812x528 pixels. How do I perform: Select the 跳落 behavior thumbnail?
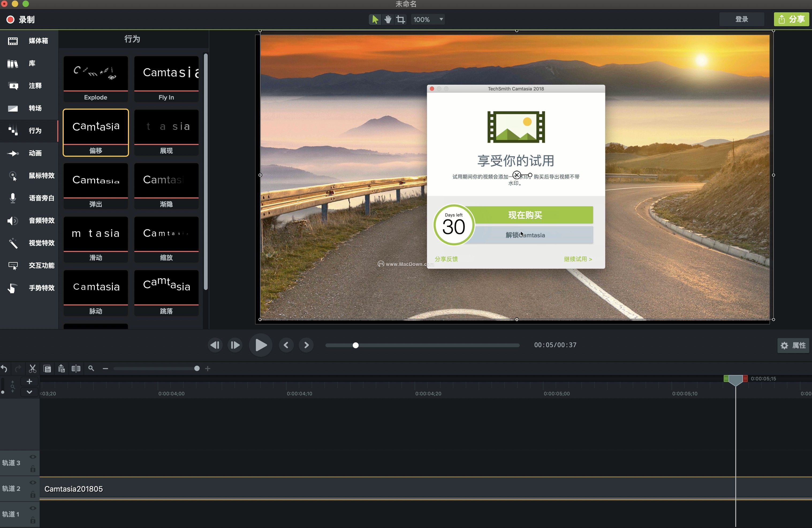(166, 293)
